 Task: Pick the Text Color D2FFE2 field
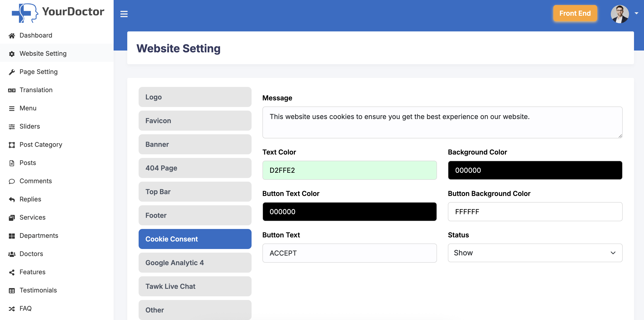[x=349, y=170]
